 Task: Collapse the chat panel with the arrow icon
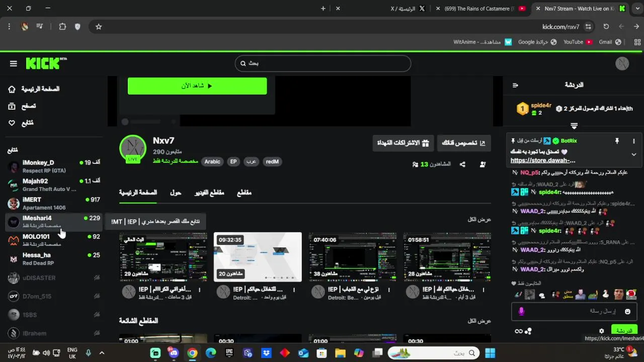point(515,85)
